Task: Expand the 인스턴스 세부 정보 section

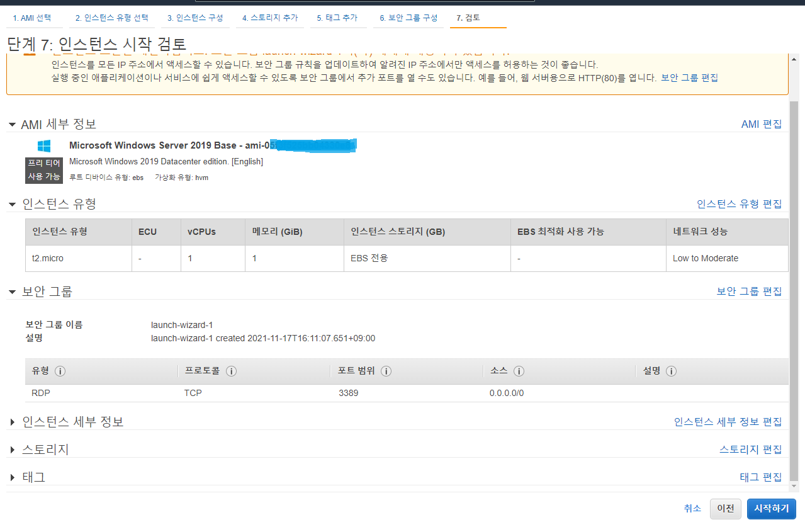Action: (13, 422)
